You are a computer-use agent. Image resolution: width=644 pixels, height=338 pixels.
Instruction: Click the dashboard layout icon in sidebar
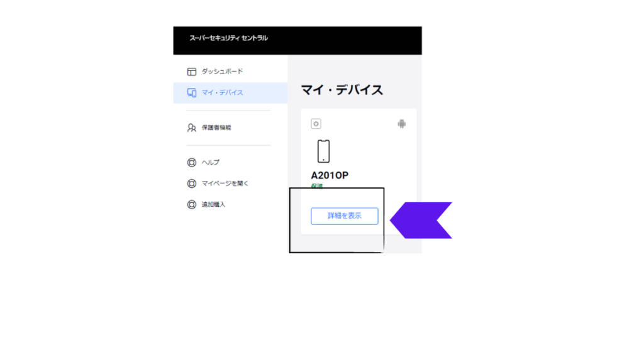tap(191, 72)
